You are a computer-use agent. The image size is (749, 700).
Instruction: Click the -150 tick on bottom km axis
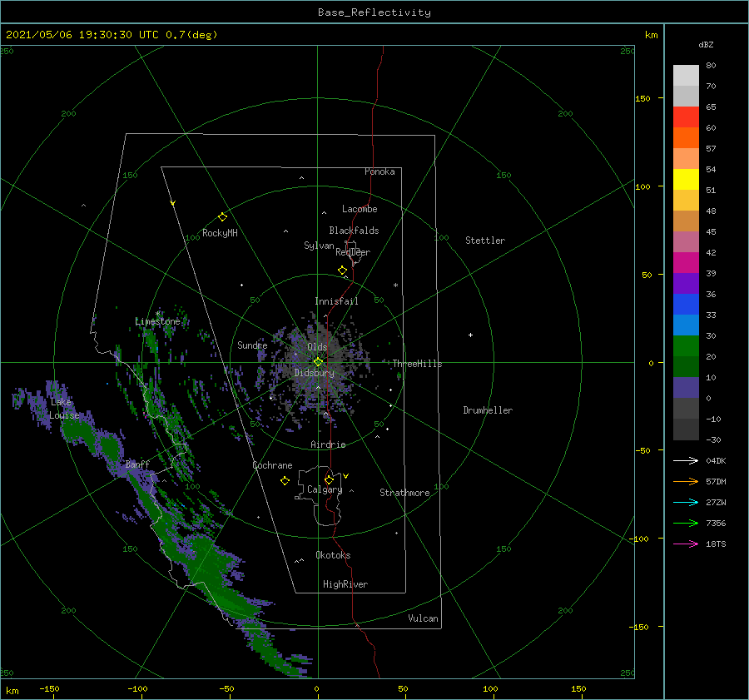point(49,688)
